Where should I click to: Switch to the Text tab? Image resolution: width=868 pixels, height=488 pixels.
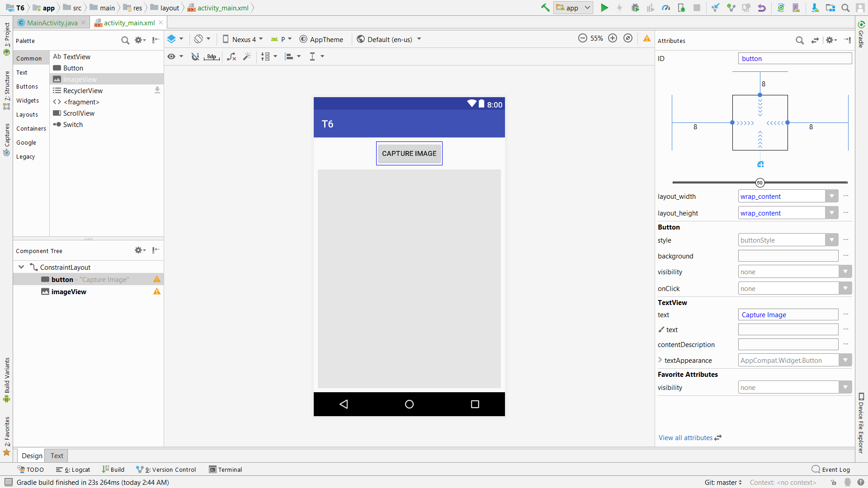point(57,455)
